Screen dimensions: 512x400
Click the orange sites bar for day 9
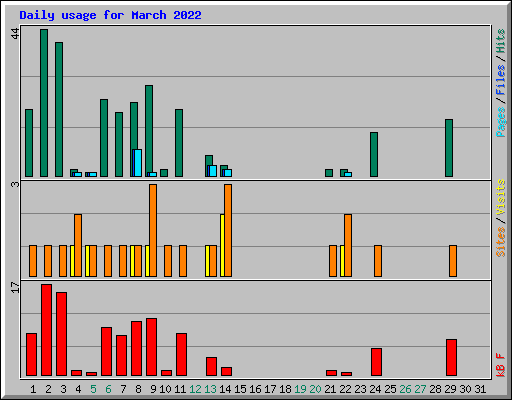(x=153, y=230)
